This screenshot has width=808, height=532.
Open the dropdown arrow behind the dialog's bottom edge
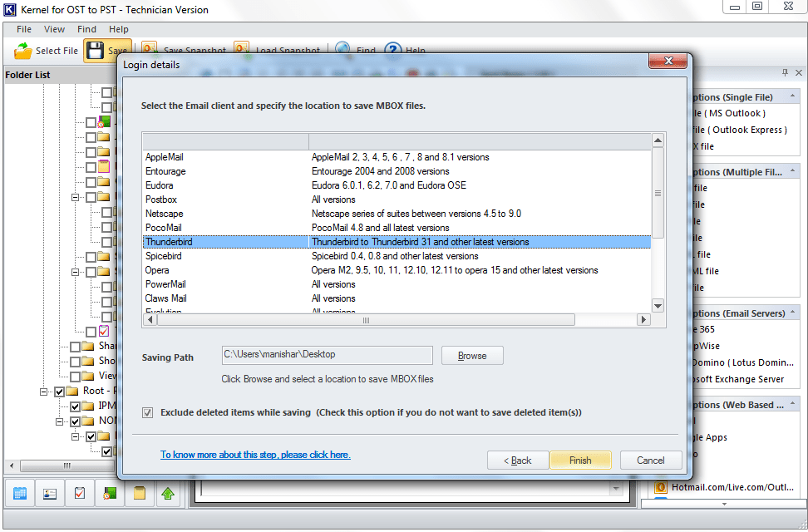[616, 489]
